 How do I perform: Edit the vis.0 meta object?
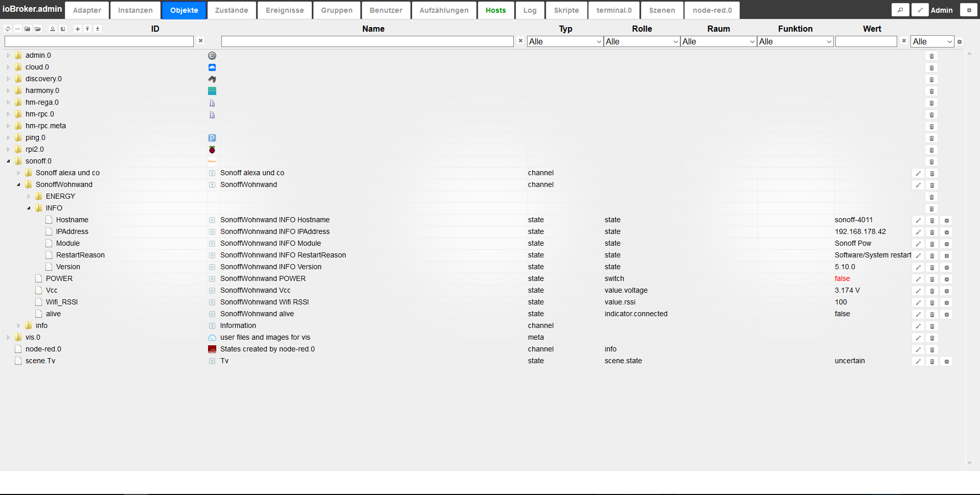pos(918,338)
